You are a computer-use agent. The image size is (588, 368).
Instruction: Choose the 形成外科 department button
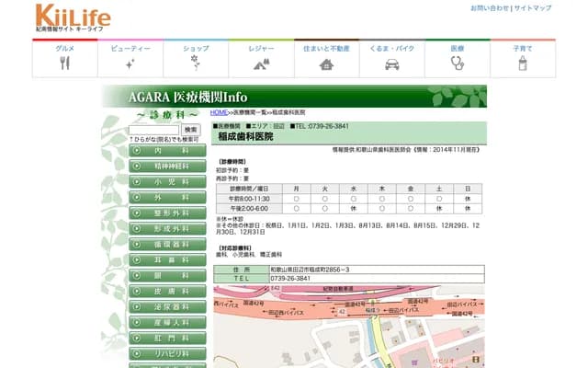[167, 229]
